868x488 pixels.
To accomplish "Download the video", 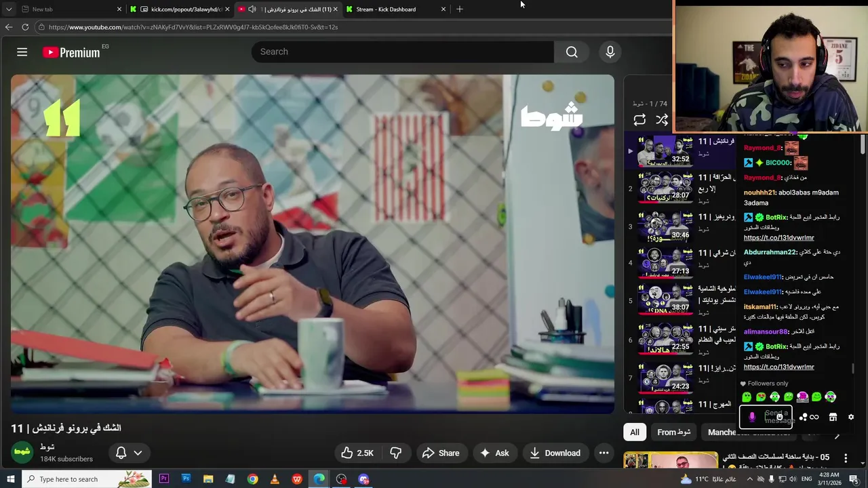I will pyautogui.click(x=555, y=453).
